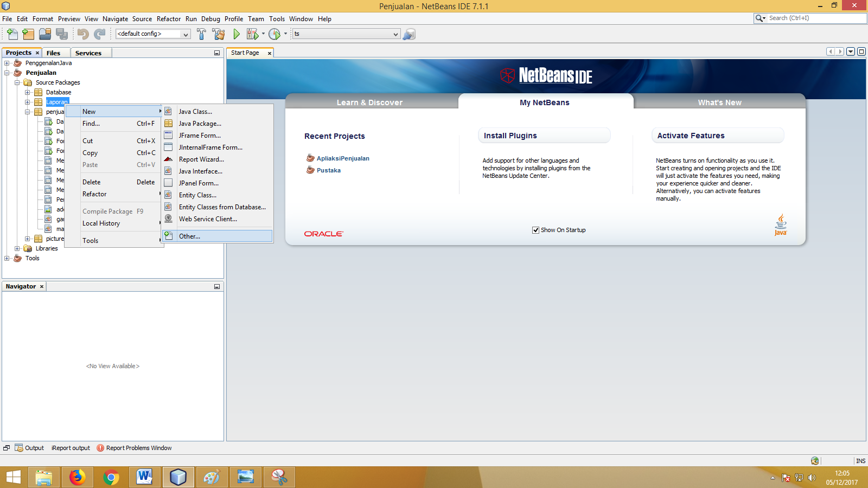The image size is (868, 488).
Task: Expand the Libraries node
Action: [18, 248]
